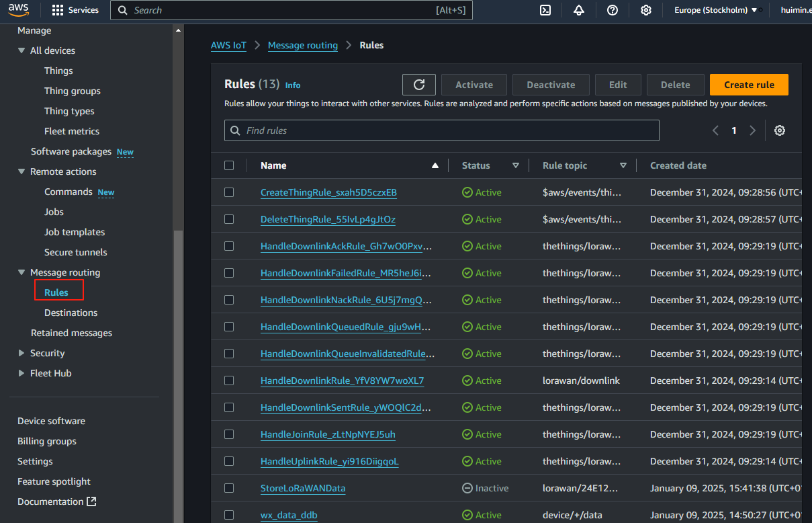The width and height of the screenshot is (812, 523).
Task: Collapse the Message routing section
Action: click(21, 272)
